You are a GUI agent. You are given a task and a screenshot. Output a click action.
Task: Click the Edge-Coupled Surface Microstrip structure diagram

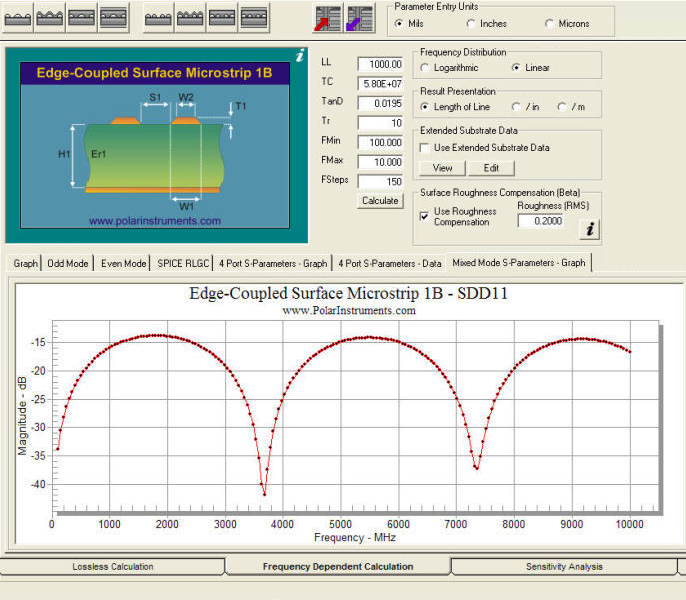[155, 145]
